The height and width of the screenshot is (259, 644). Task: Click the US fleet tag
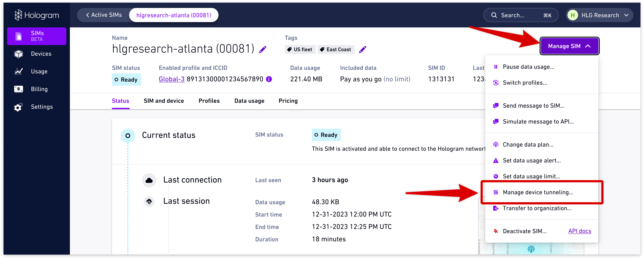click(300, 50)
